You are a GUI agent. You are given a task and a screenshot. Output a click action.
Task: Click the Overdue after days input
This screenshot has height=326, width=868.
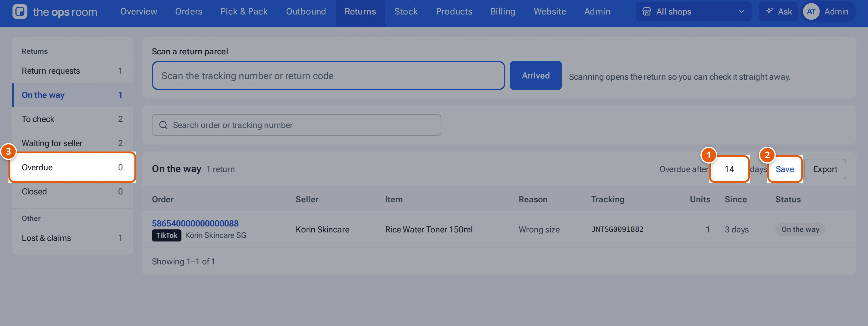pyautogui.click(x=729, y=169)
